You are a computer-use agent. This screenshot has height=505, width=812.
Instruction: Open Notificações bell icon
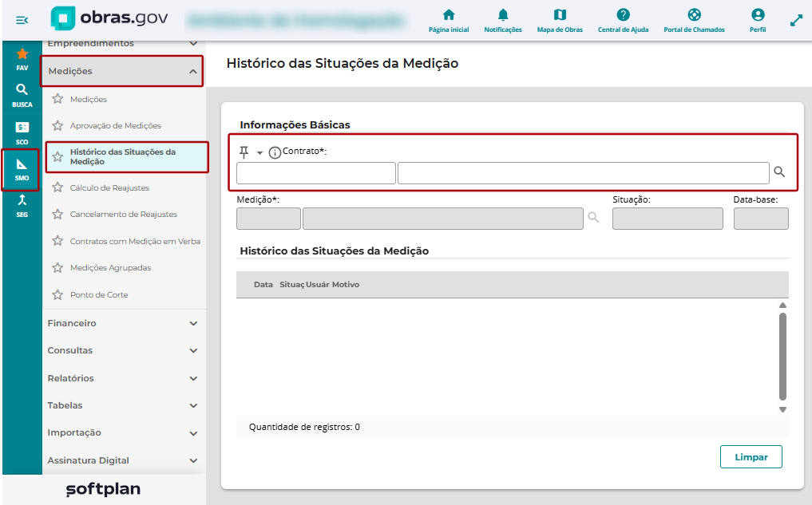coord(503,21)
